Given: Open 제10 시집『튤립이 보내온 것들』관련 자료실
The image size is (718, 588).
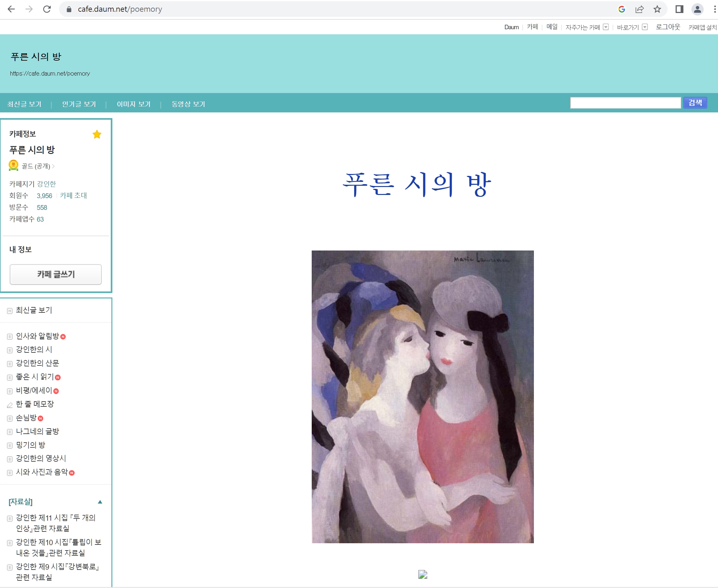Looking at the screenshot, I should pyautogui.click(x=59, y=547).
